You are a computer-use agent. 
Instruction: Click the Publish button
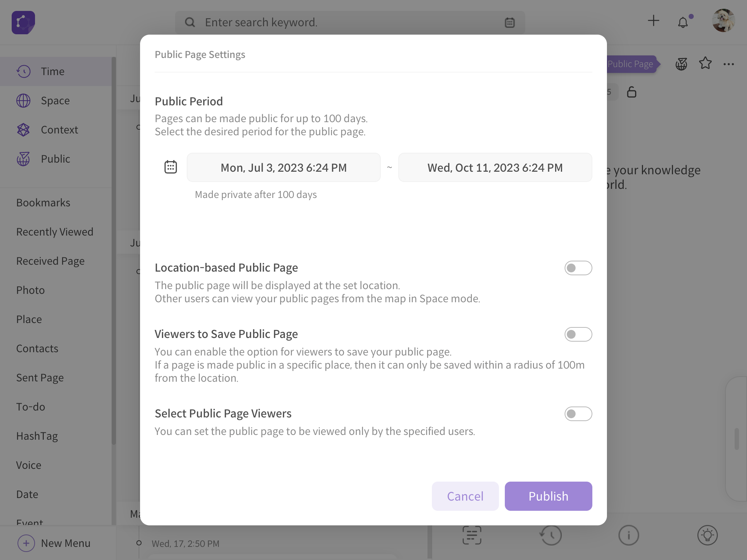pos(548,496)
